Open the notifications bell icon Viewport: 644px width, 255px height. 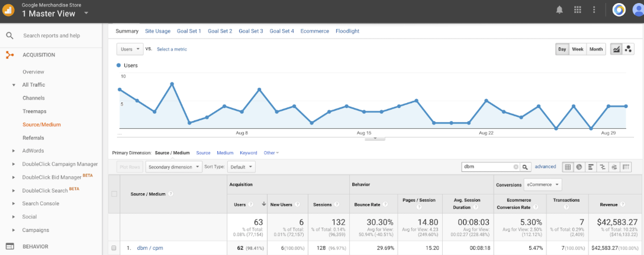pos(559,9)
